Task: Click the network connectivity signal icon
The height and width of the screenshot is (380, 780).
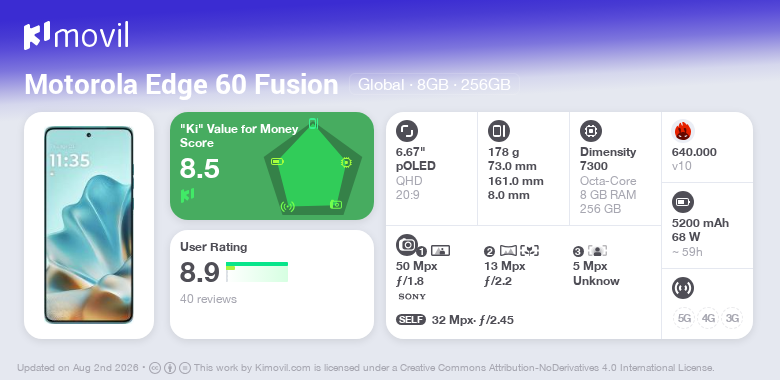Action: tap(682, 288)
